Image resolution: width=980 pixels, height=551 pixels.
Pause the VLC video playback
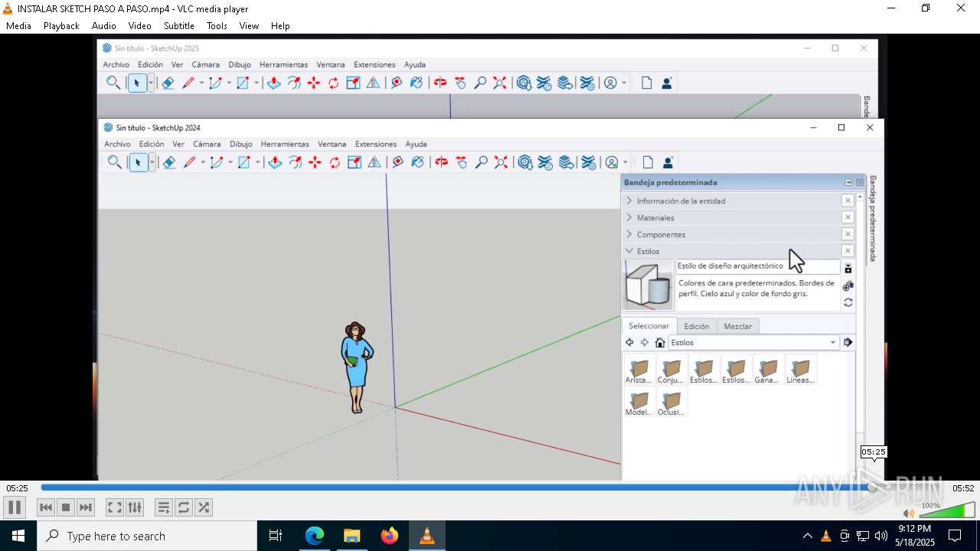(15, 507)
